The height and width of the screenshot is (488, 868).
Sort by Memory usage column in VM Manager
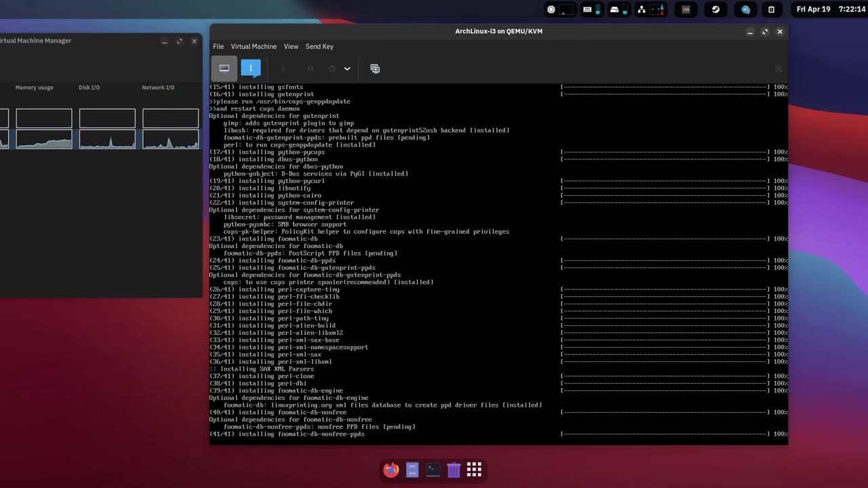pos(35,87)
